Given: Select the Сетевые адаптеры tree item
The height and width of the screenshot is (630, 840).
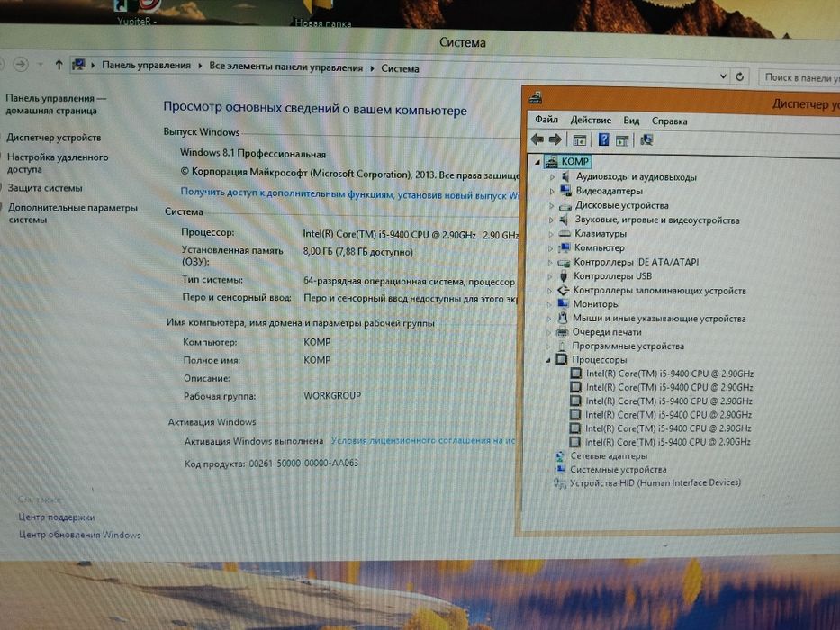Looking at the screenshot, I should [x=609, y=456].
